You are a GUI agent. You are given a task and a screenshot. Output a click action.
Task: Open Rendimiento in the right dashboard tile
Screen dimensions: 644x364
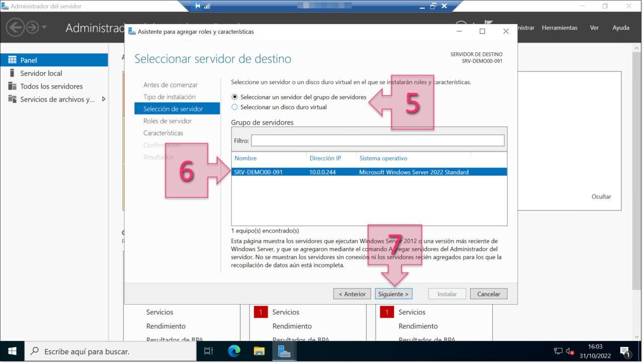tap(418, 326)
